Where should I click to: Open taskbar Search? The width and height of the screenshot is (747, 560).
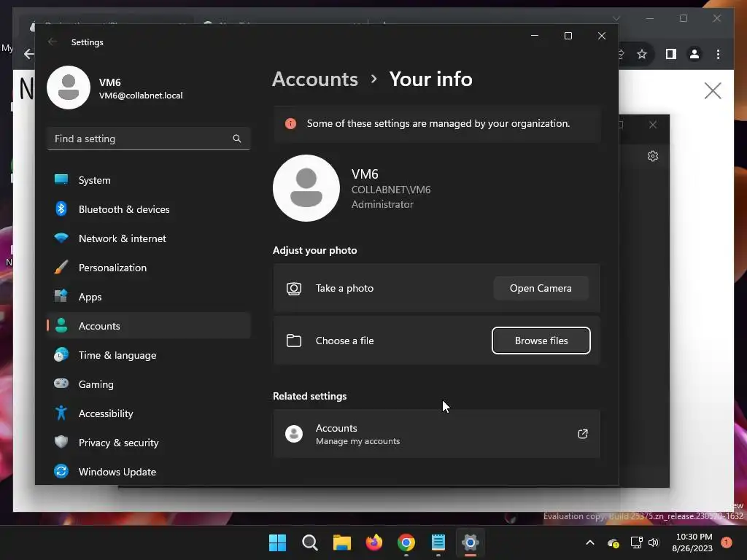pyautogui.click(x=309, y=542)
